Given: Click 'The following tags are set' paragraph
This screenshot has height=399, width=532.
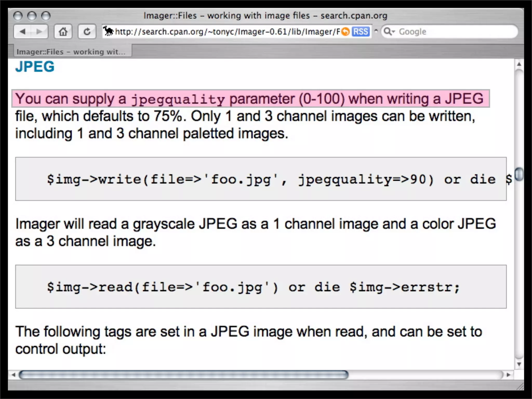Looking at the screenshot, I should (249, 340).
